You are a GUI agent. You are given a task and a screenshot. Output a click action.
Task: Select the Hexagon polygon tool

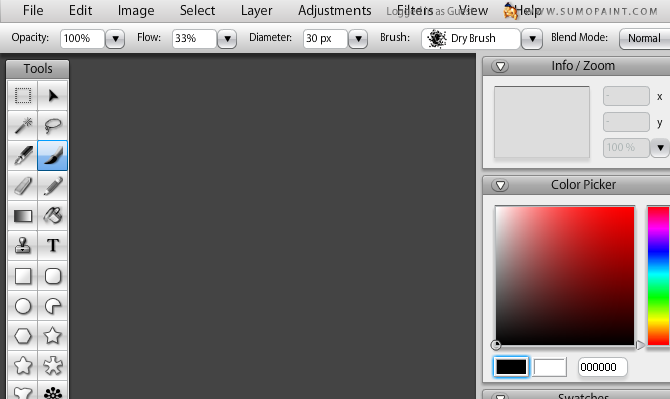coord(23,336)
